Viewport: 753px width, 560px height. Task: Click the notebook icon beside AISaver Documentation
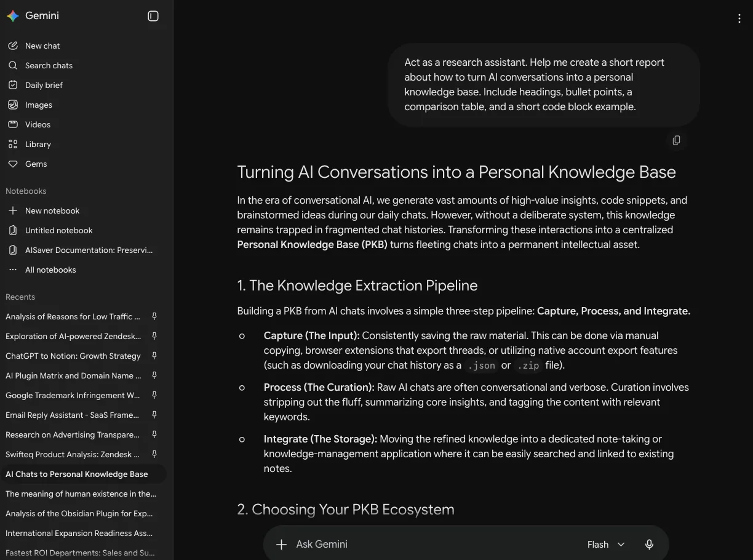(x=13, y=250)
